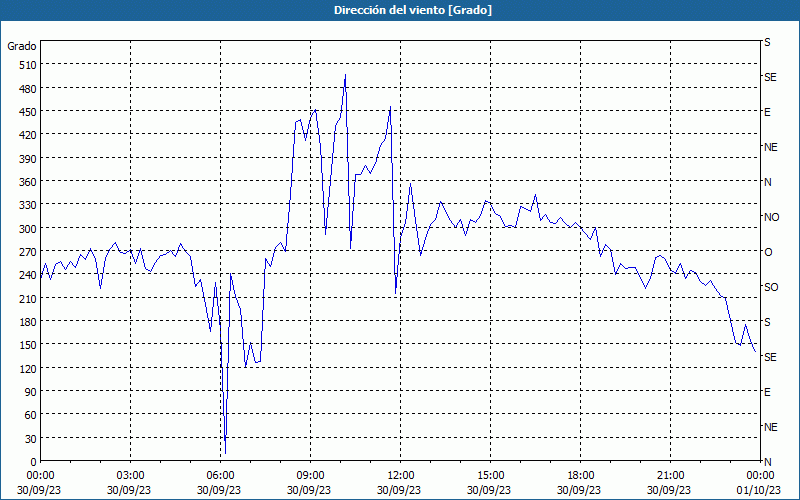Image resolution: width=800 pixels, height=500 pixels.
Task: Click the 90 degree axis label
Action: pos(31,392)
